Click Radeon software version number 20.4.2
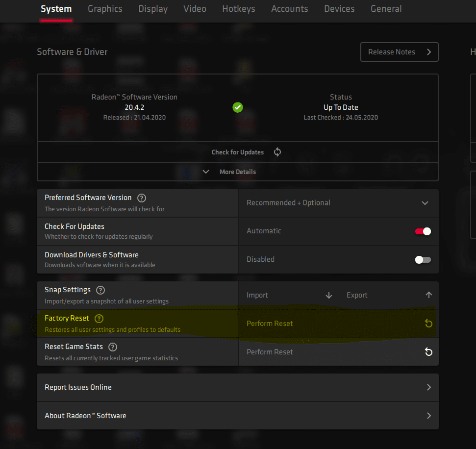This screenshot has height=449, width=476. (x=134, y=107)
